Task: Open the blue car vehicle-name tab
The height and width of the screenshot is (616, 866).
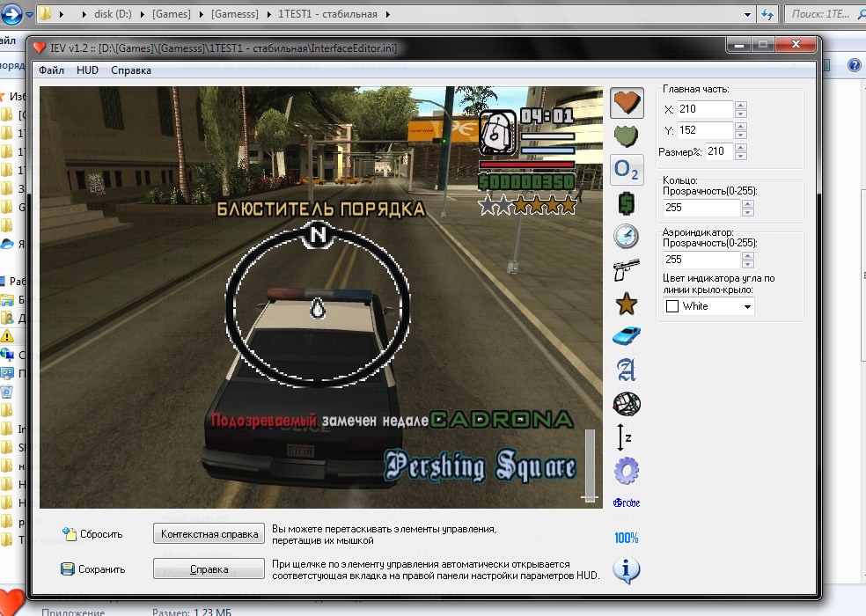Action: tap(627, 336)
